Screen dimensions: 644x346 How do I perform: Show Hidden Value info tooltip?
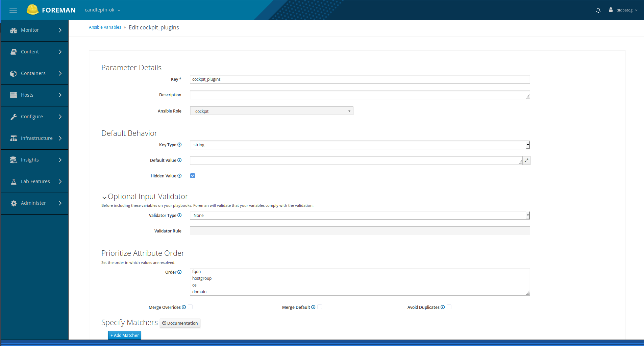click(179, 176)
